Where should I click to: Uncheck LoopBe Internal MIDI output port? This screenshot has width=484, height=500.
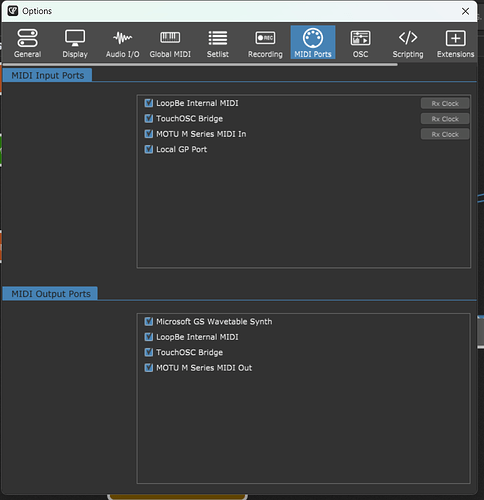(x=149, y=337)
